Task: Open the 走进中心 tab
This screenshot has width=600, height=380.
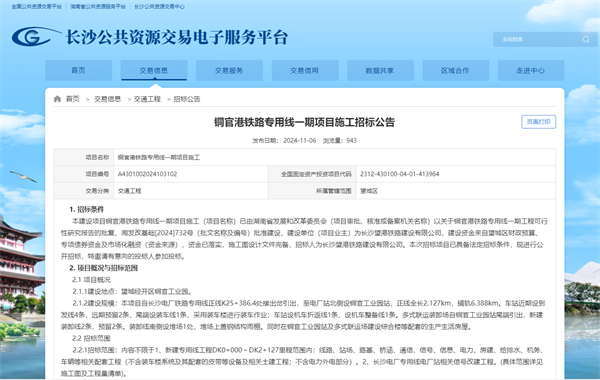Action: [531, 70]
